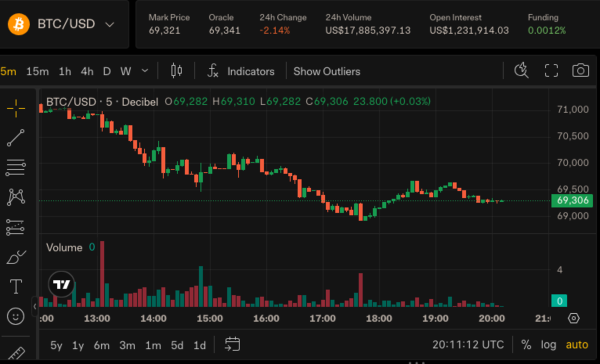Select the Text annotation tool

pyautogui.click(x=16, y=286)
